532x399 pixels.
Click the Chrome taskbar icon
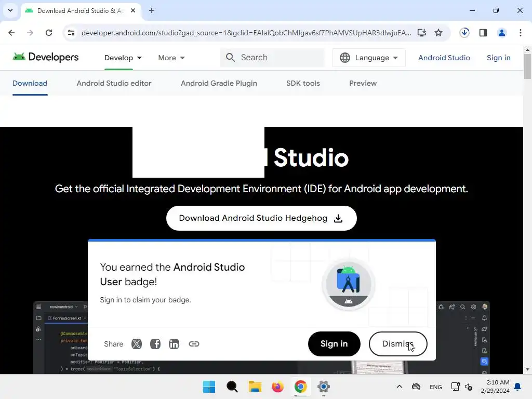pyautogui.click(x=301, y=387)
